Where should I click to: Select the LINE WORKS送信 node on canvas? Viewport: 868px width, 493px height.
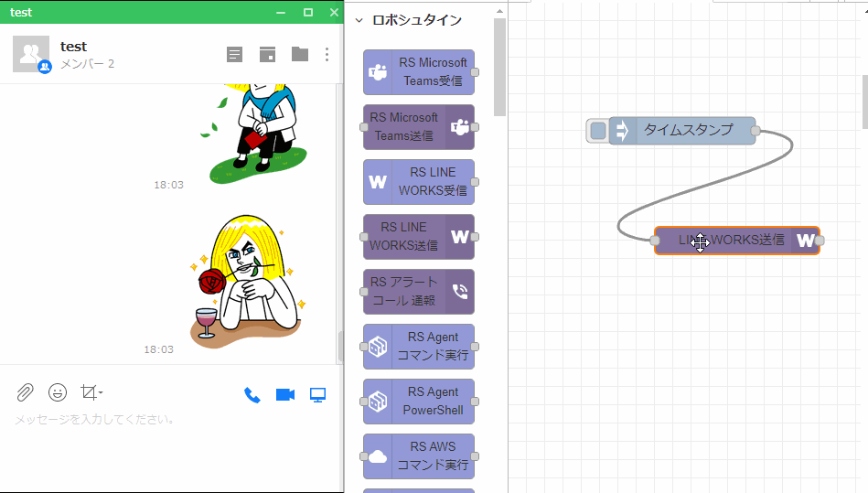(x=737, y=241)
